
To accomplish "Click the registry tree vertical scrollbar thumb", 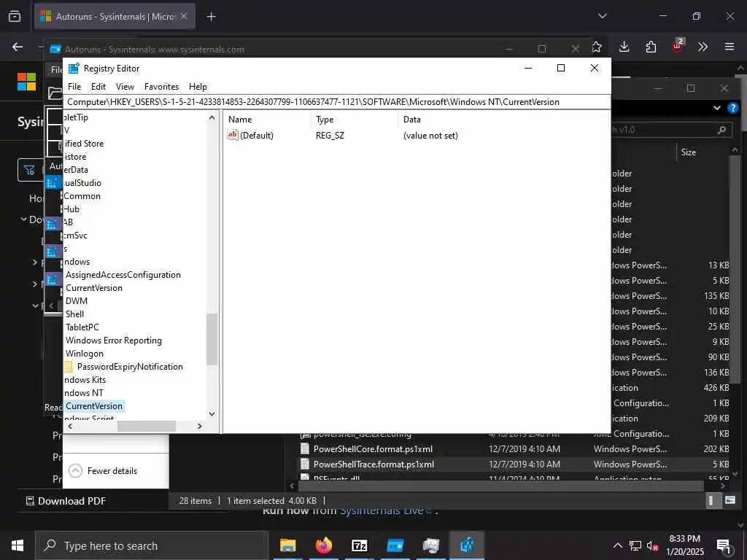I will 212,339.
